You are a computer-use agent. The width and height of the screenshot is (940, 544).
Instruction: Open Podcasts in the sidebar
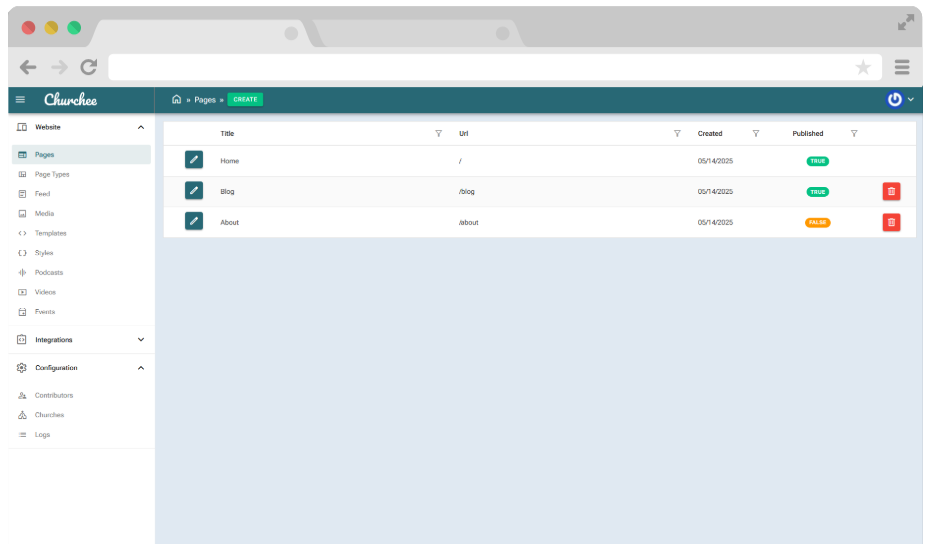coord(49,272)
